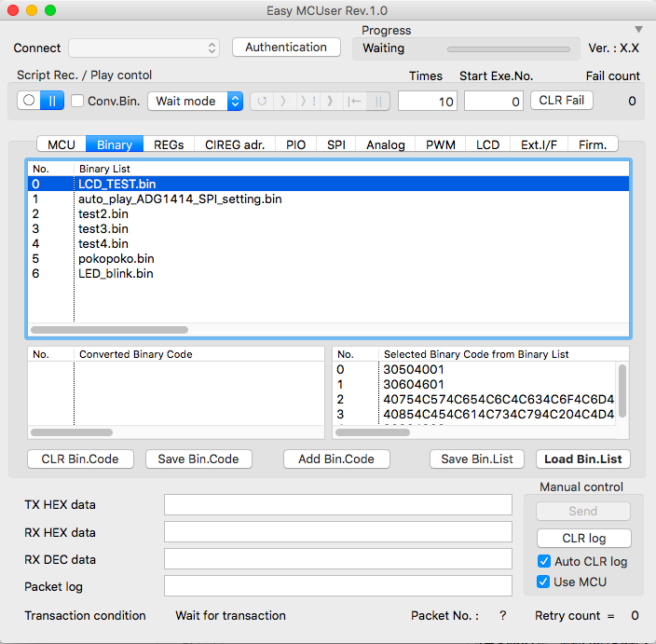Select LED_blink.bin in Binary List
Image resolution: width=656 pixels, height=644 pixels.
(328, 274)
